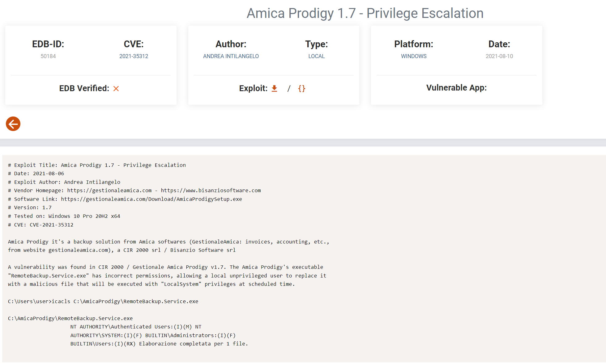The image size is (606, 364).
Task: Click the Platform heading label
Action: (x=413, y=44)
